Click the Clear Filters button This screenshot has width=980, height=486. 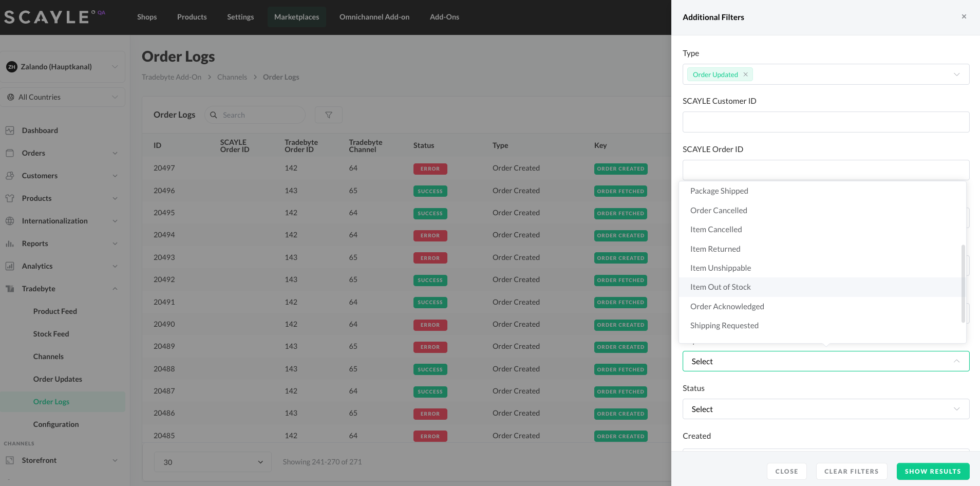(851, 471)
